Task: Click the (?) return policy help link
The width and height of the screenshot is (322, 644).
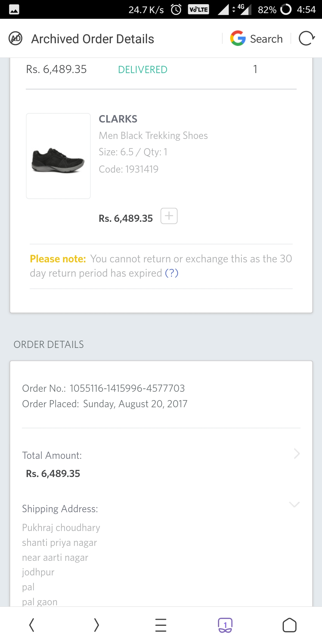Action: pos(172,273)
